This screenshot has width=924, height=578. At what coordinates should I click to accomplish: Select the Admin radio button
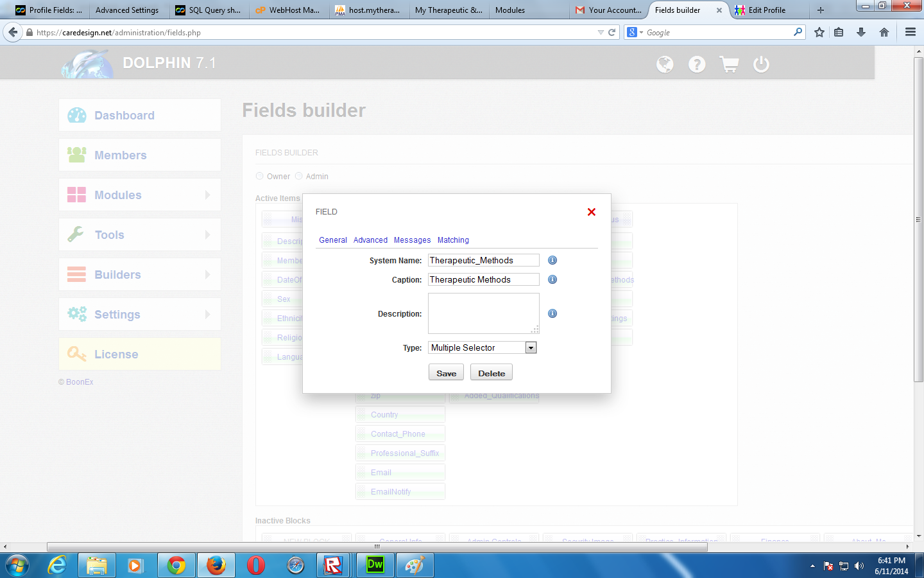[299, 176]
